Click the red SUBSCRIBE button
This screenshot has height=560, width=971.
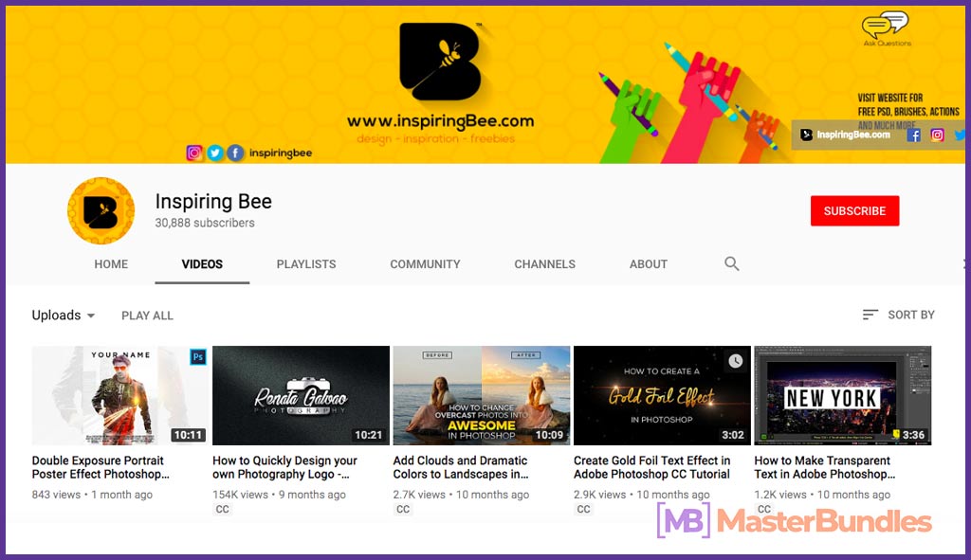tap(854, 211)
